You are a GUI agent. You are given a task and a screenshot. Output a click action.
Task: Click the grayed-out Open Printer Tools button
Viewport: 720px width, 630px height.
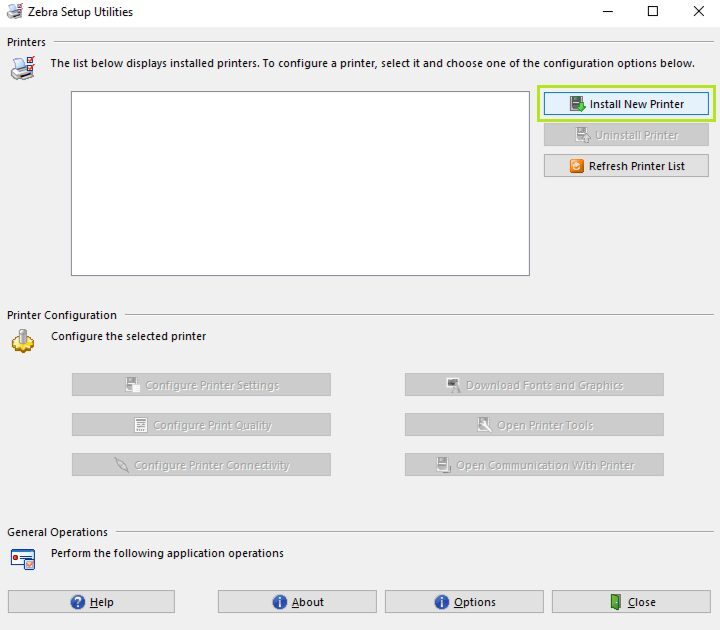click(534, 425)
